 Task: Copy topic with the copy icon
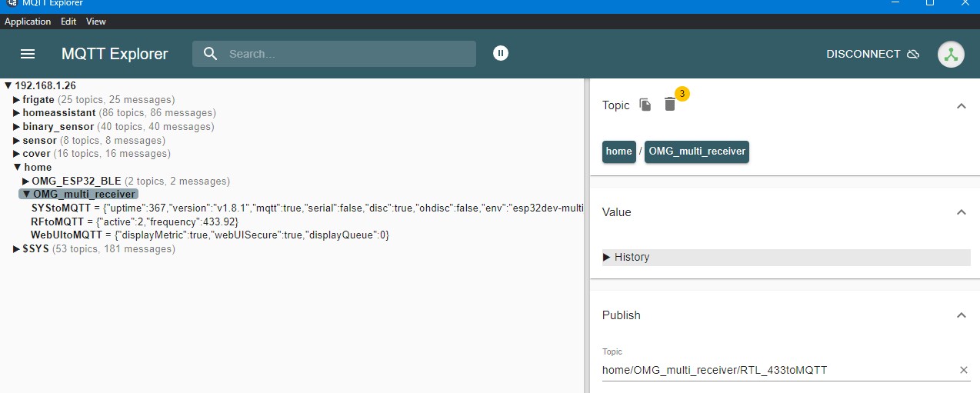[x=645, y=105]
